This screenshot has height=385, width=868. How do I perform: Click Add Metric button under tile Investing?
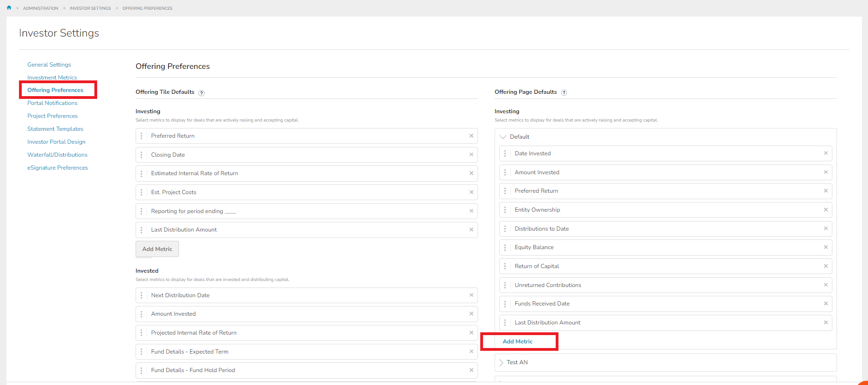pos(157,249)
